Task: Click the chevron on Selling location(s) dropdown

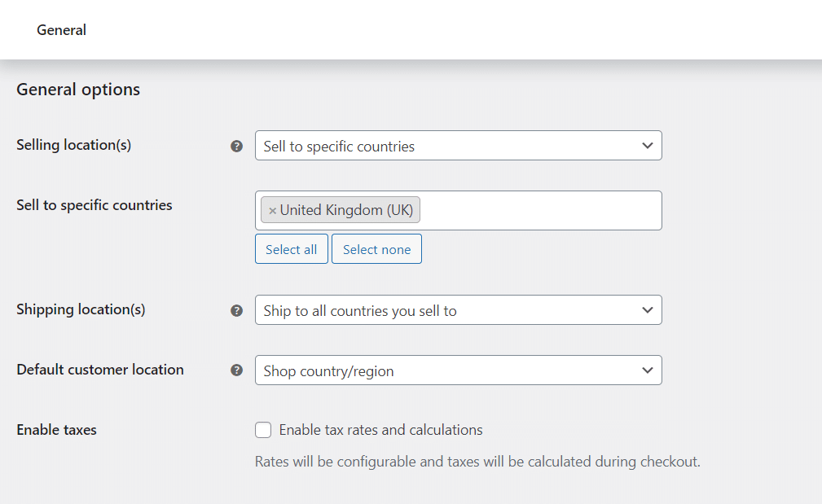Action: point(648,146)
